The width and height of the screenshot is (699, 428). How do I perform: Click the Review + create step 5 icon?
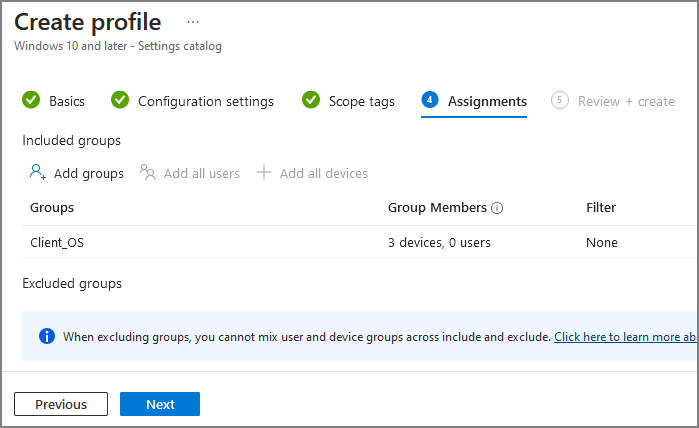click(560, 100)
